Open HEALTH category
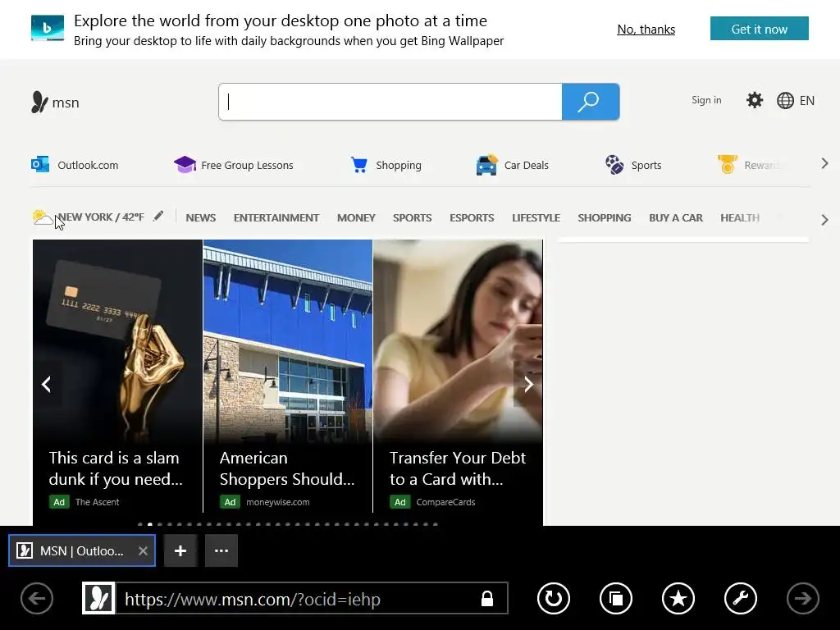 point(740,217)
